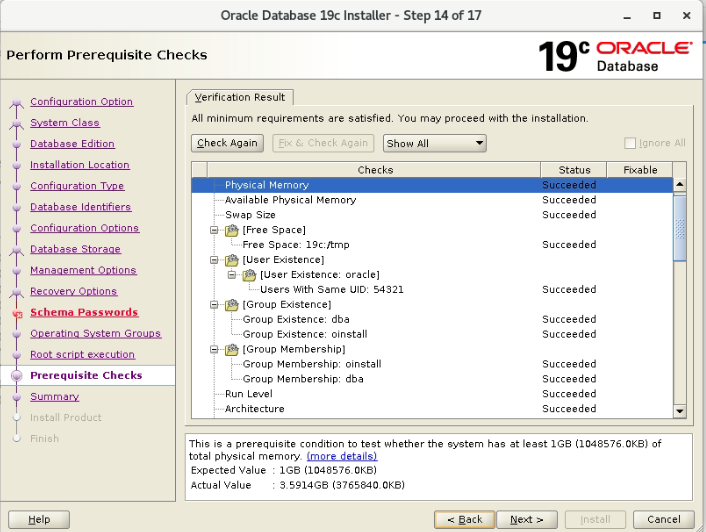Select the Run Level check row
This screenshot has width=706, height=532.
click(432, 394)
